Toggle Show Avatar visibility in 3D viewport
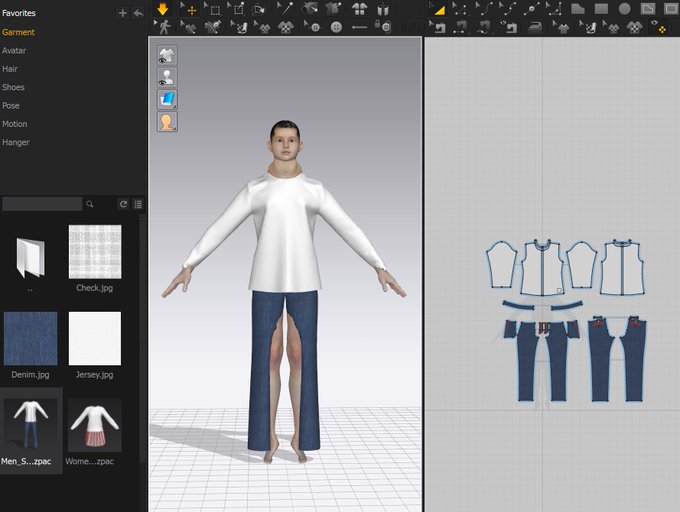The image size is (680, 512). (x=167, y=77)
